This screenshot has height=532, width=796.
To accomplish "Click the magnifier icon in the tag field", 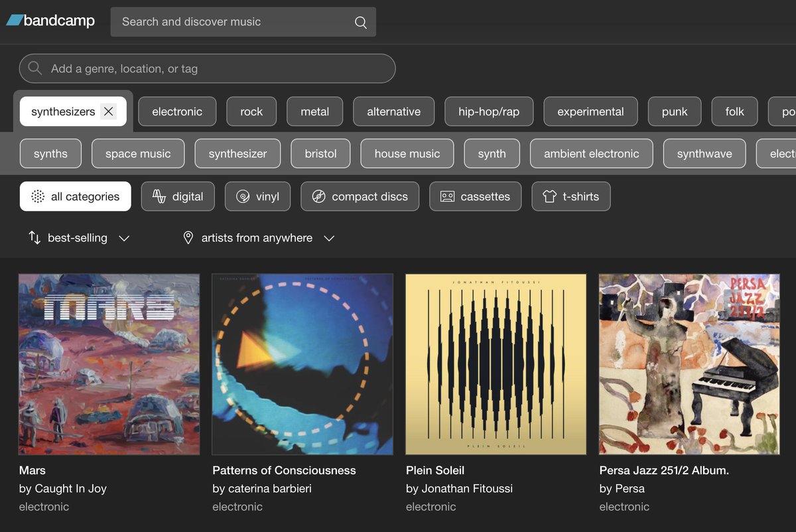I will 35,68.
